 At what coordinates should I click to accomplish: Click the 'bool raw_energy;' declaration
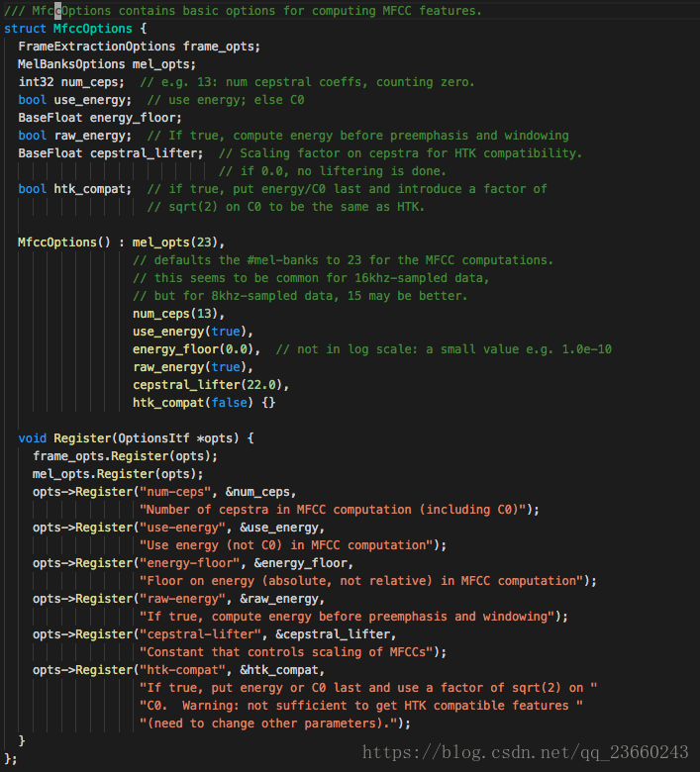click(75, 136)
